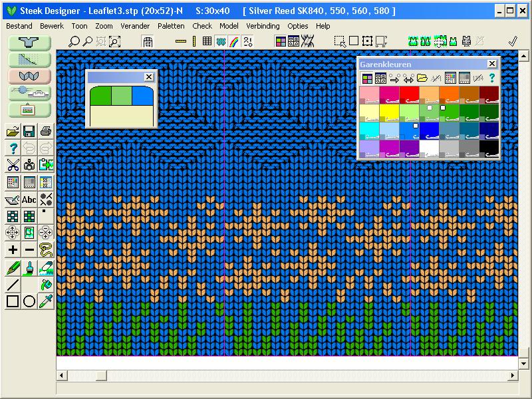Click the open folder icon in Garenkleuren

click(x=422, y=78)
